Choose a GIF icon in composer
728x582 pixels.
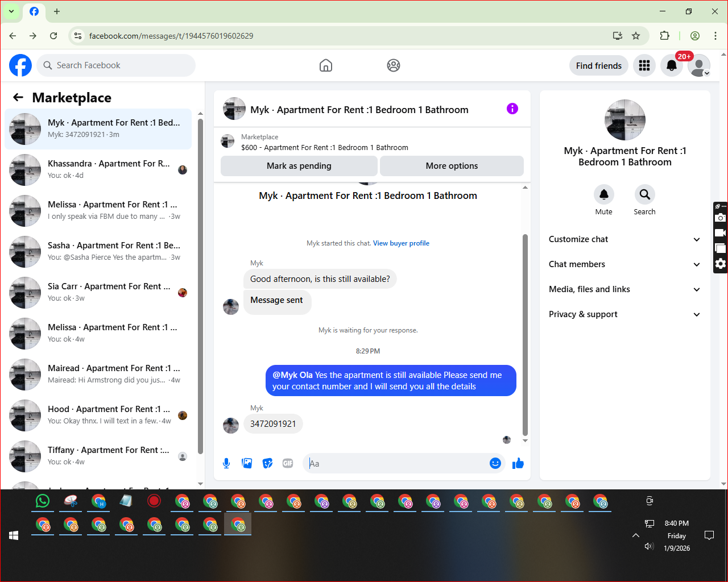pos(288,463)
